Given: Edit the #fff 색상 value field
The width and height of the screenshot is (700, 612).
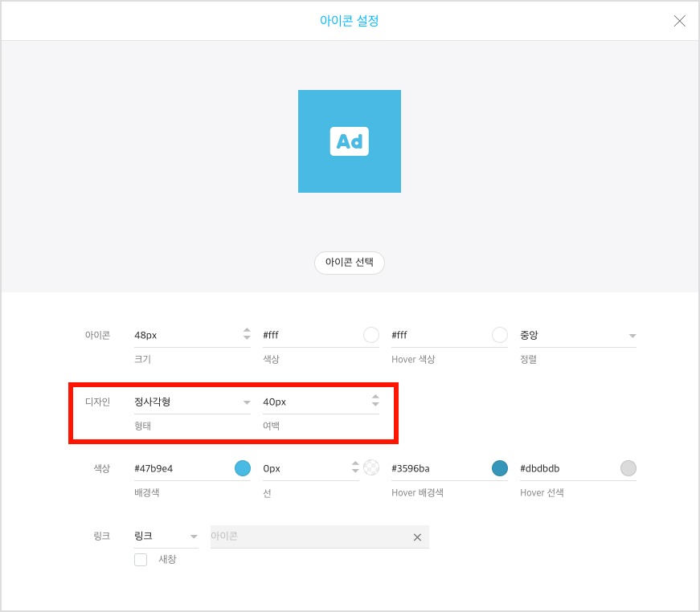Looking at the screenshot, I should tap(312, 335).
